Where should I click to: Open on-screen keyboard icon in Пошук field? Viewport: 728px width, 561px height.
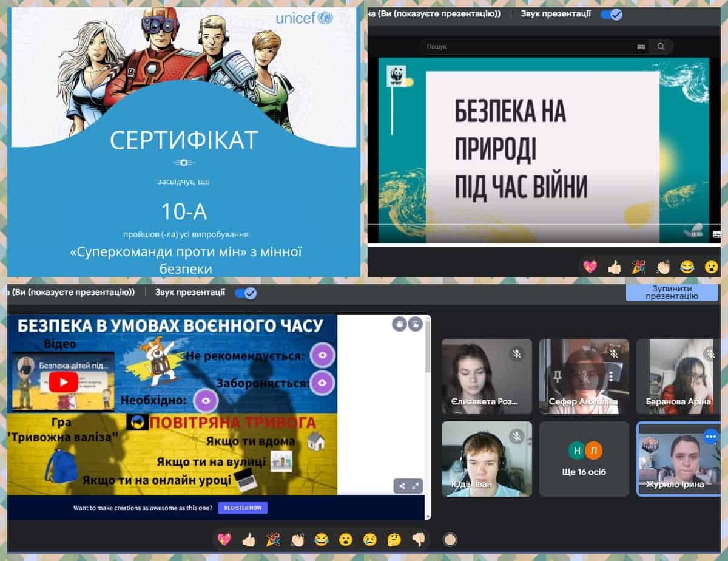tap(641, 47)
